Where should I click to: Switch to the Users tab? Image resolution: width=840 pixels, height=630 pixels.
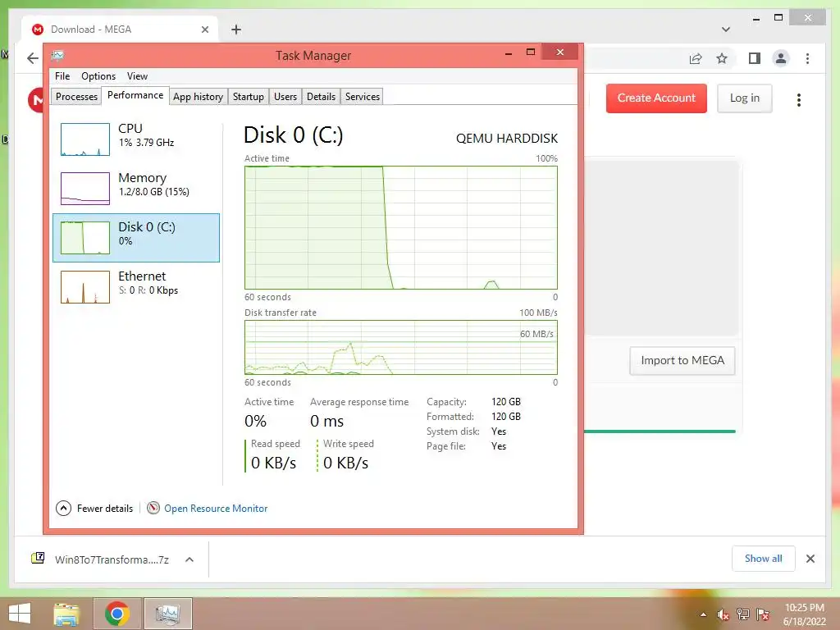[x=285, y=97]
